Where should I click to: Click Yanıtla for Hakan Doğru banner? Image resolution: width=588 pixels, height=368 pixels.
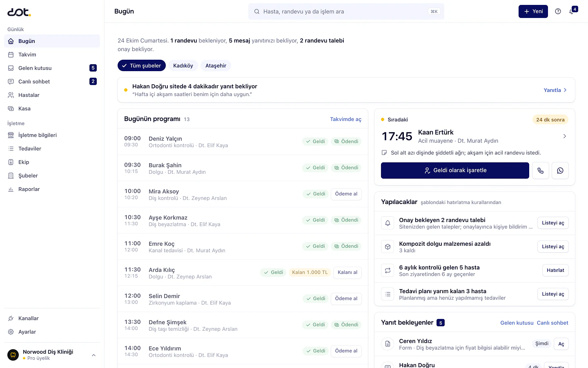[x=555, y=90]
